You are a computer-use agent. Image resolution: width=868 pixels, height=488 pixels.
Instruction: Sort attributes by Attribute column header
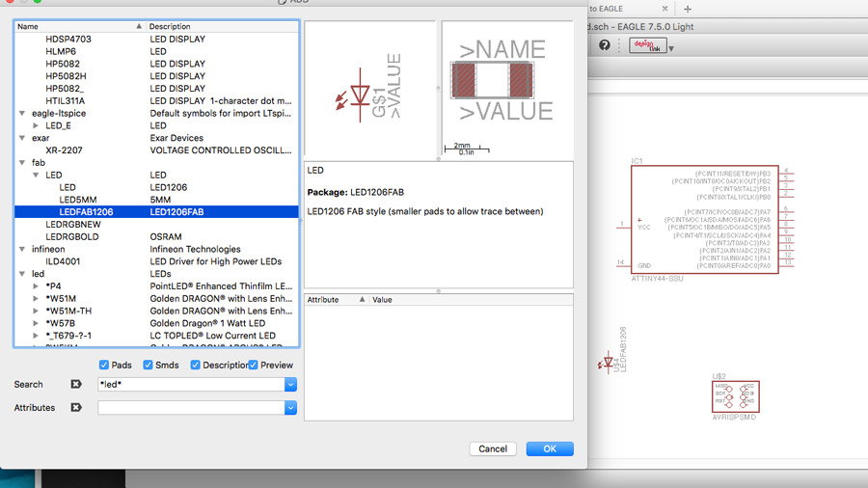[337, 299]
